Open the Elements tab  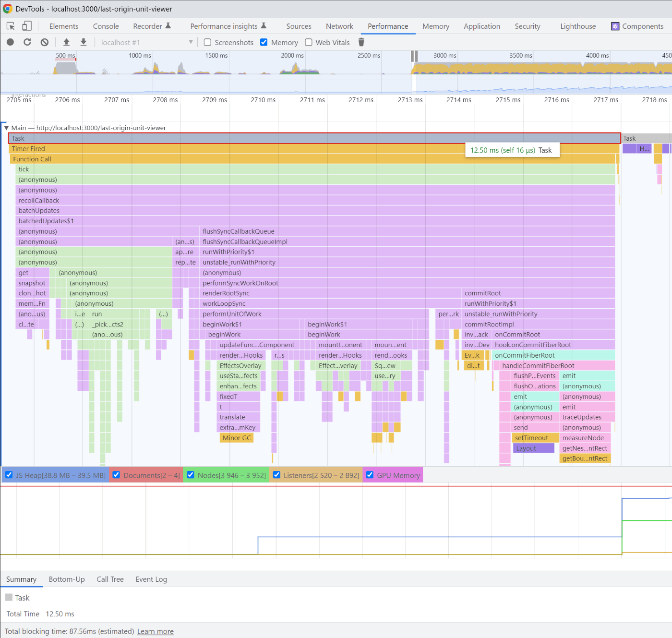click(x=64, y=26)
